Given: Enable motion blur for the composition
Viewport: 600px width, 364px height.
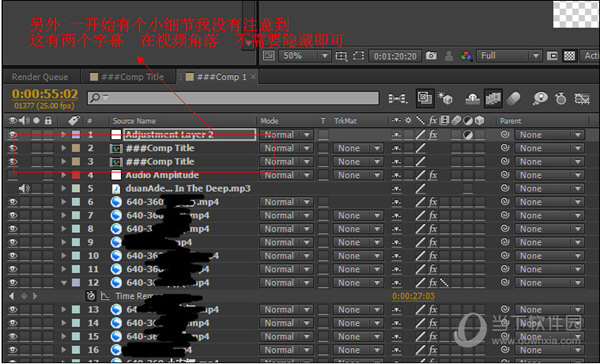Looking at the screenshot, I should (512, 99).
